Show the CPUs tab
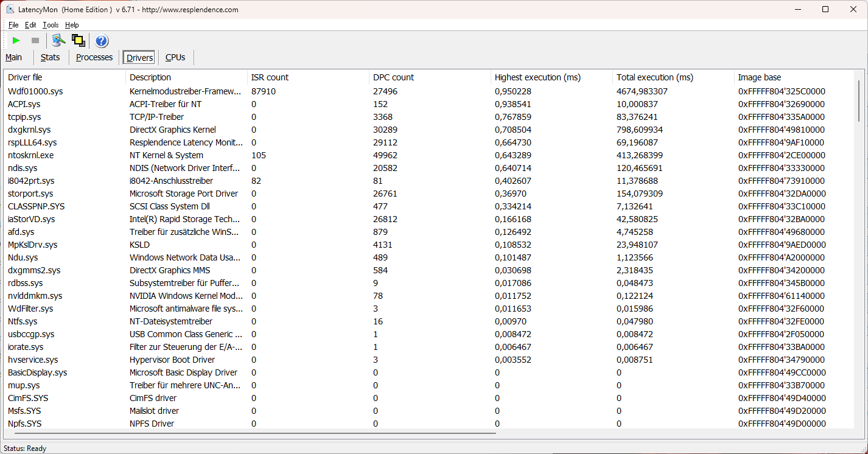Viewport: 868px width, 454px height. pos(175,57)
